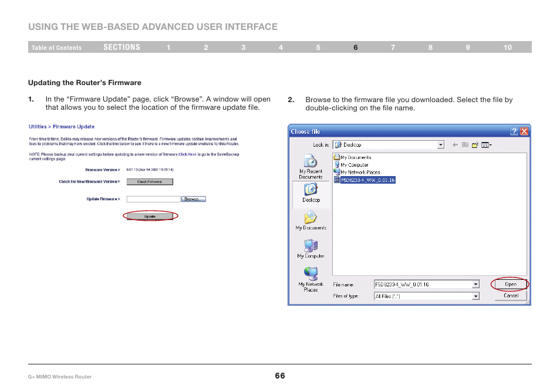Screen dimensions: 560x392
Task: Click inside the File name input field
Action: click(x=423, y=285)
